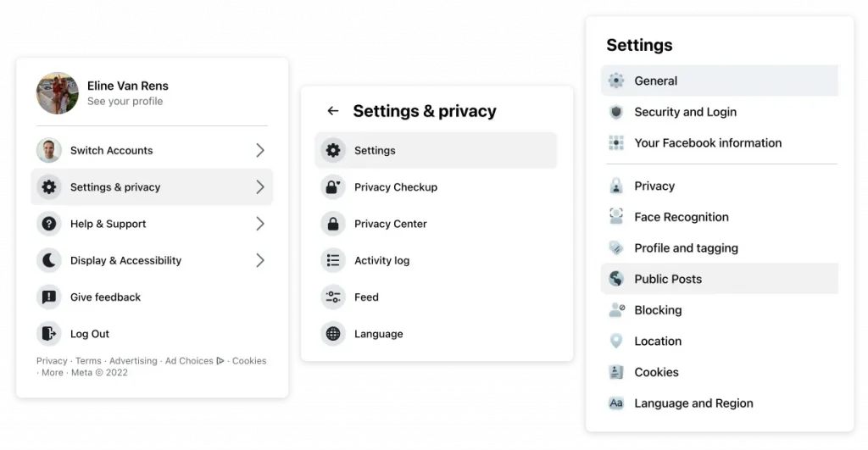This screenshot has width=868, height=450.
Task: Expand Settings & privacy chevron arrow
Action: click(260, 187)
